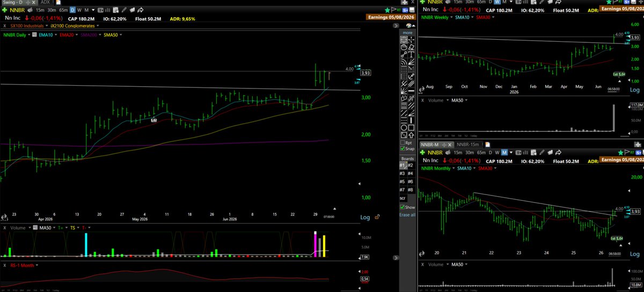Select the M timeframe in monthly chart
Screen dimensions: 644x292
click(504, 152)
